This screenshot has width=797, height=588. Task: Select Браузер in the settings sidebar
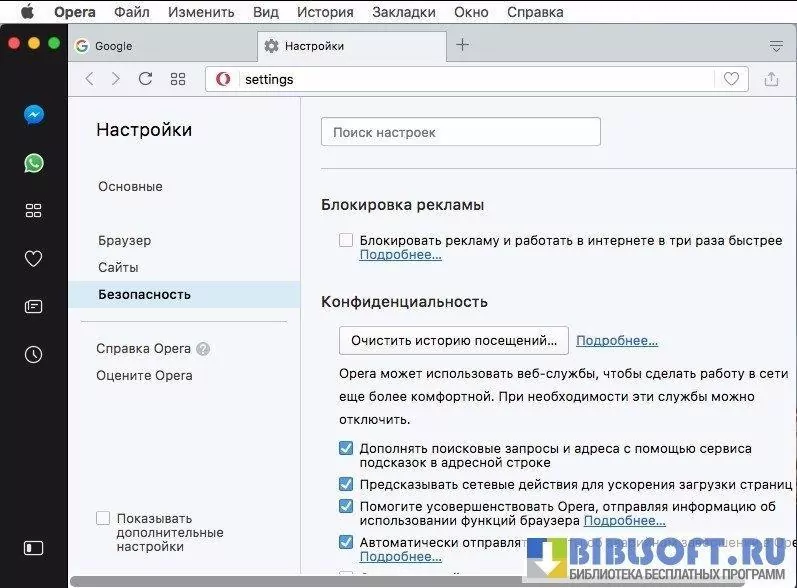click(x=125, y=240)
